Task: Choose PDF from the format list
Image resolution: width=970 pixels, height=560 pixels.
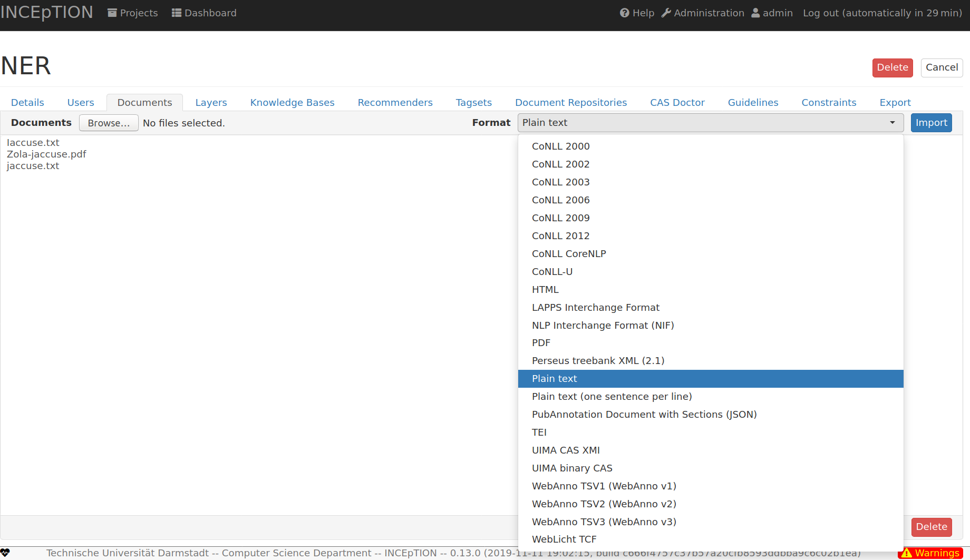Action: 541,343
